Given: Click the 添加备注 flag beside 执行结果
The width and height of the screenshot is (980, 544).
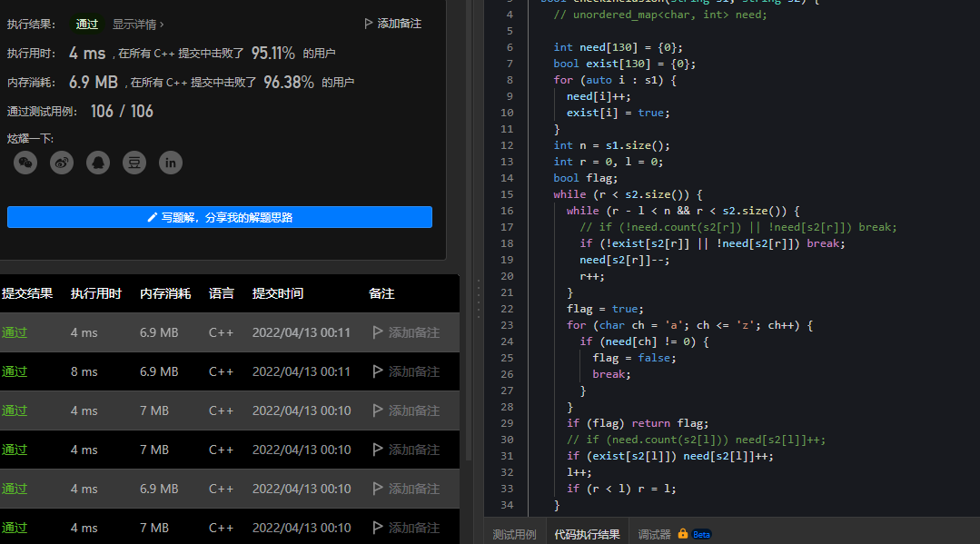Looking at the screenshot, I should click(393, 24).
